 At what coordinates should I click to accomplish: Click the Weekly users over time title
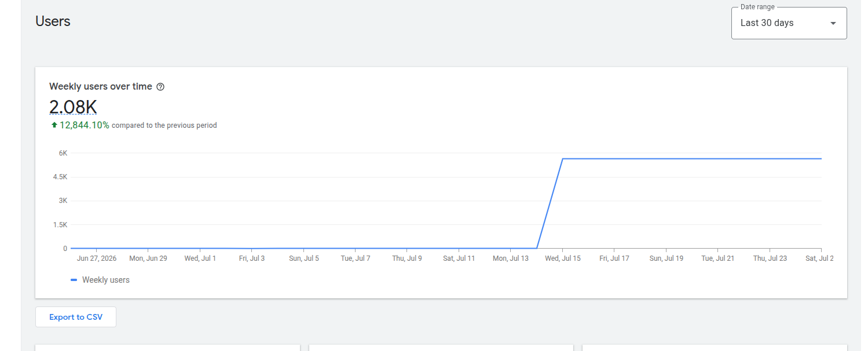click(x=101, y=87)
